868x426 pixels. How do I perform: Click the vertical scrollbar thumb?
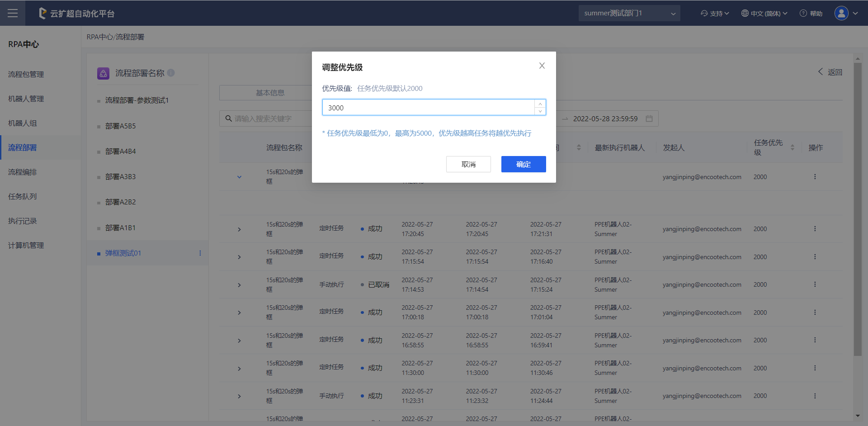pyautogui.click(x=858, y=209)
